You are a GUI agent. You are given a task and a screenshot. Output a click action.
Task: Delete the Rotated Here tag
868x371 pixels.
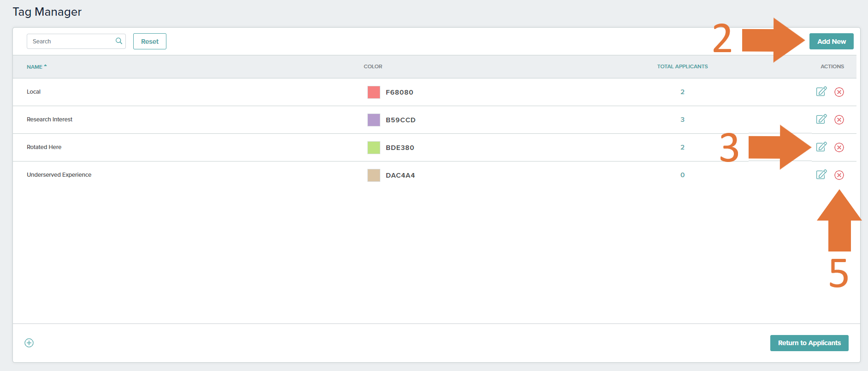[x=839, y=147]
